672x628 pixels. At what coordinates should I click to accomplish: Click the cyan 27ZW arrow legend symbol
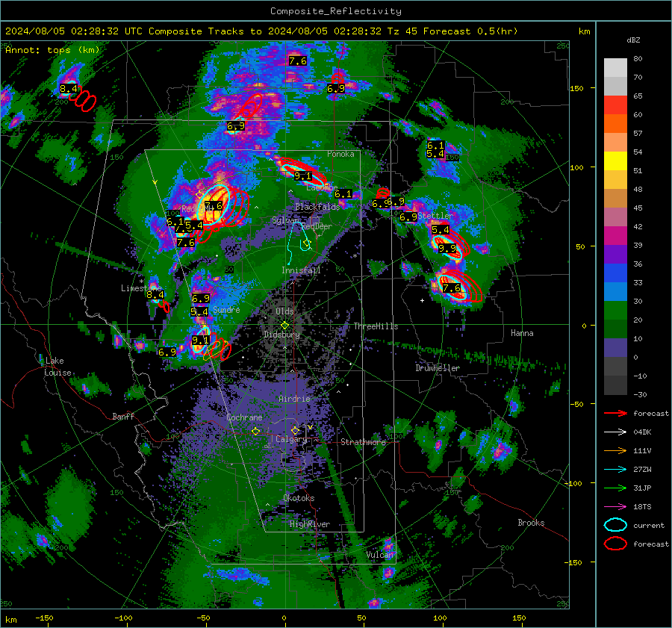pyautogui.click(x=615, y=470)
